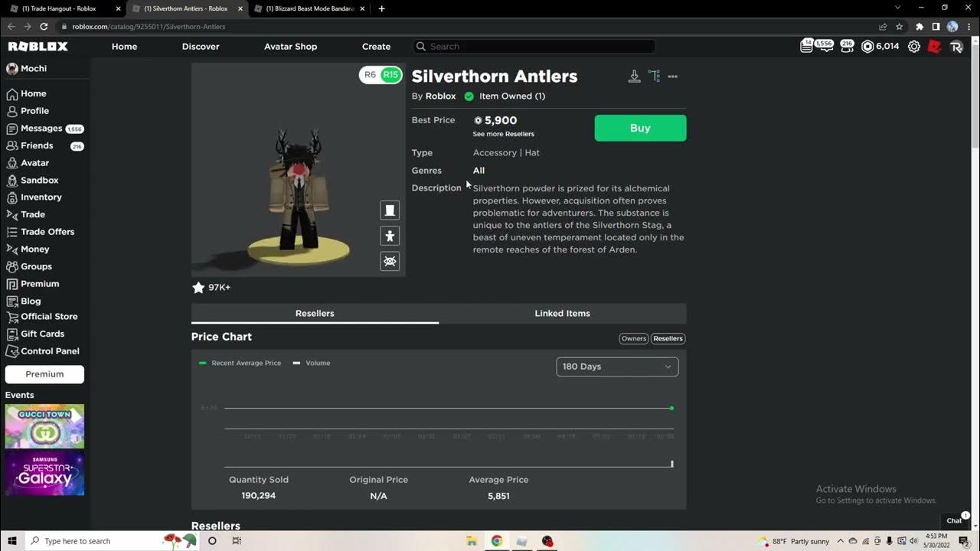This screenshot has width=980, height=551.
Task: Open Chrome tab search dropdown arrow
Action: pyautogui.click(x=897, y=8)
